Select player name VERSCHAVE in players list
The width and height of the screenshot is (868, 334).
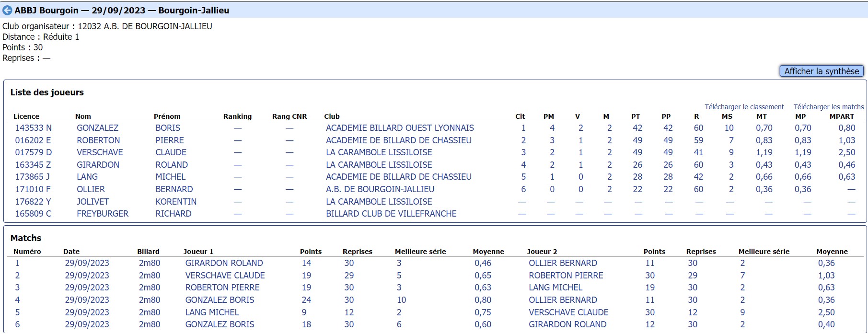(x=100, y=152)
